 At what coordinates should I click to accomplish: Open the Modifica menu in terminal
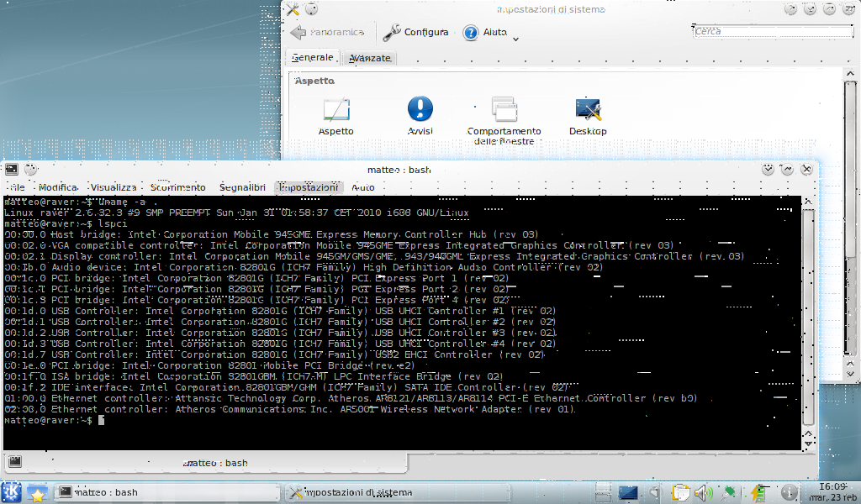click(57, 187)
